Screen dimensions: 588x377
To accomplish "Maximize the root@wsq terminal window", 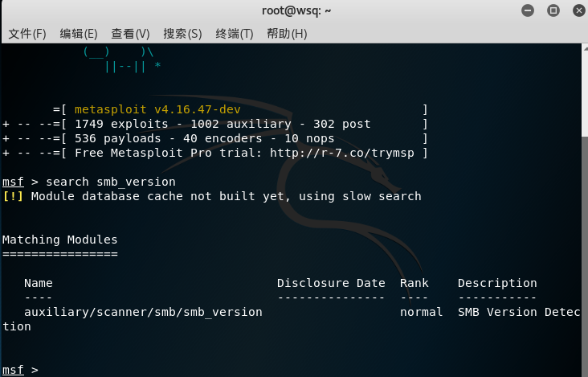I will pyautogui.click(x=553, y=10).
